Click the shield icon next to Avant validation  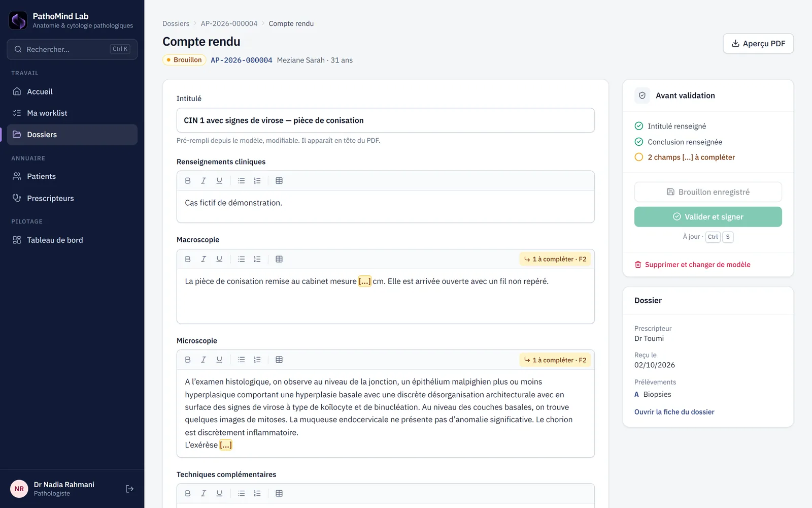(x=642, y=96)
